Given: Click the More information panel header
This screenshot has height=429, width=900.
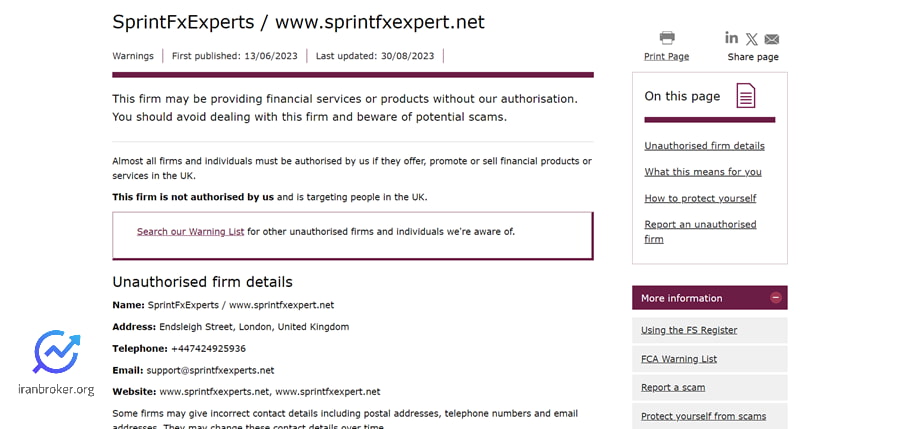Looking at the screenshot, I should point(709,297).
